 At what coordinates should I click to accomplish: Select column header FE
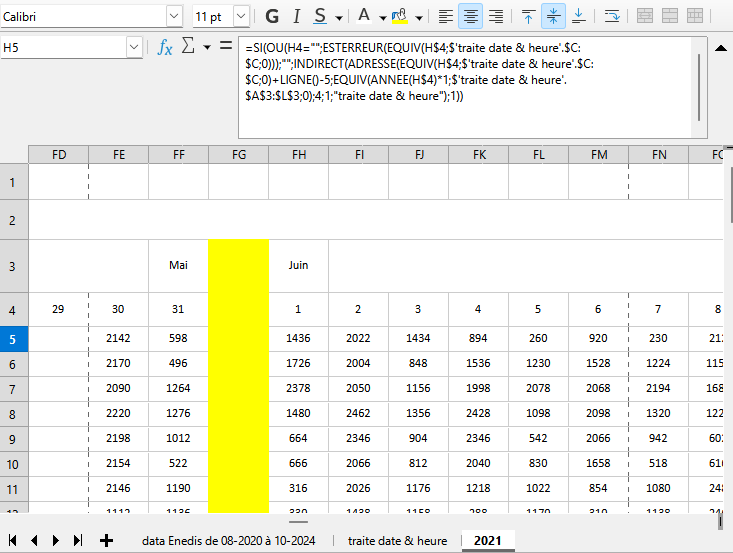pos(118,155)
